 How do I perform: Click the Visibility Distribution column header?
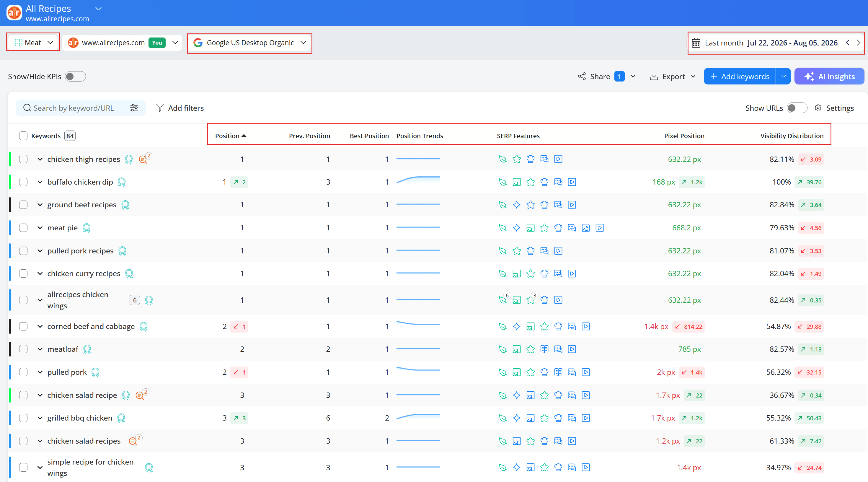tap(792, 136)
